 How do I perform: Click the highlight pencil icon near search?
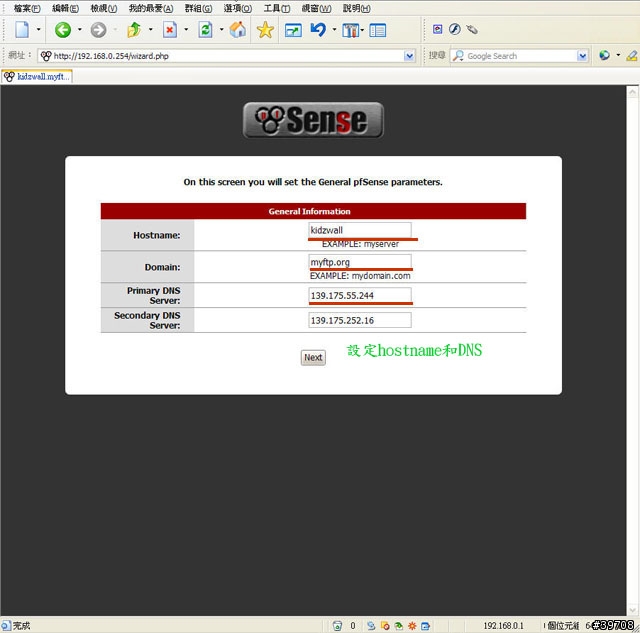[632, 55]
